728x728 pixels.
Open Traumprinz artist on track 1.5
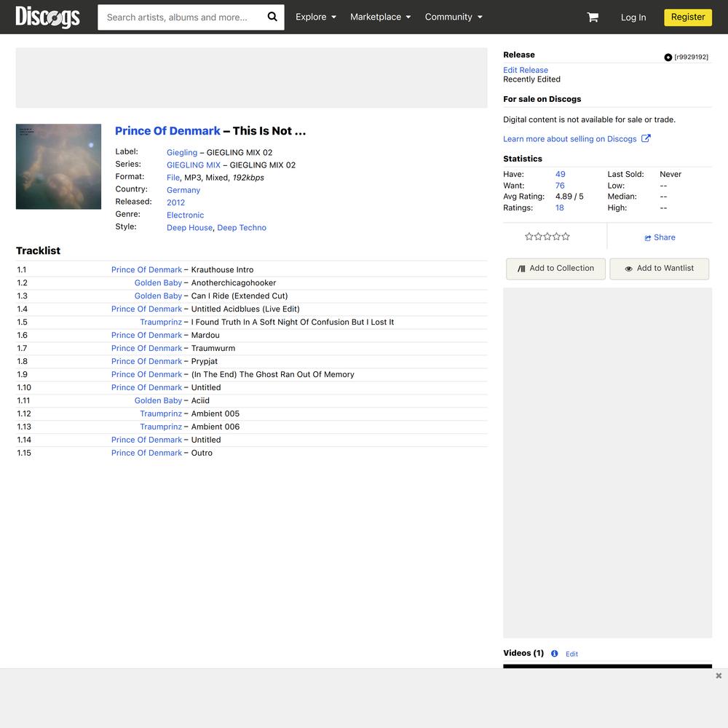pyautogui.click(x=161, y=322)
